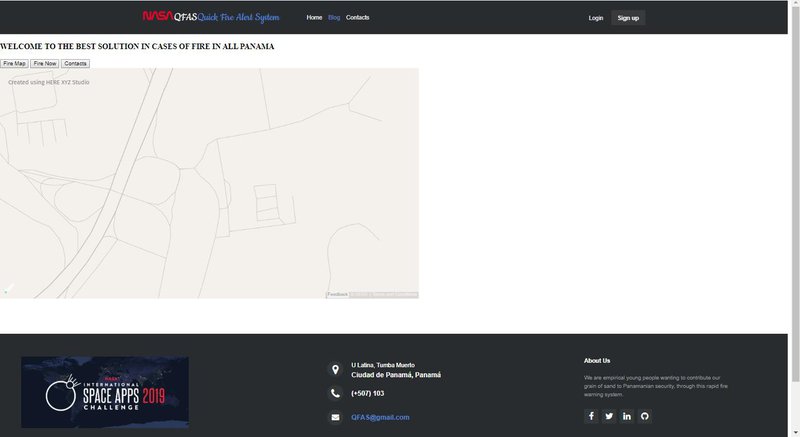Click the NASA logo in the header

coord(156,17)
